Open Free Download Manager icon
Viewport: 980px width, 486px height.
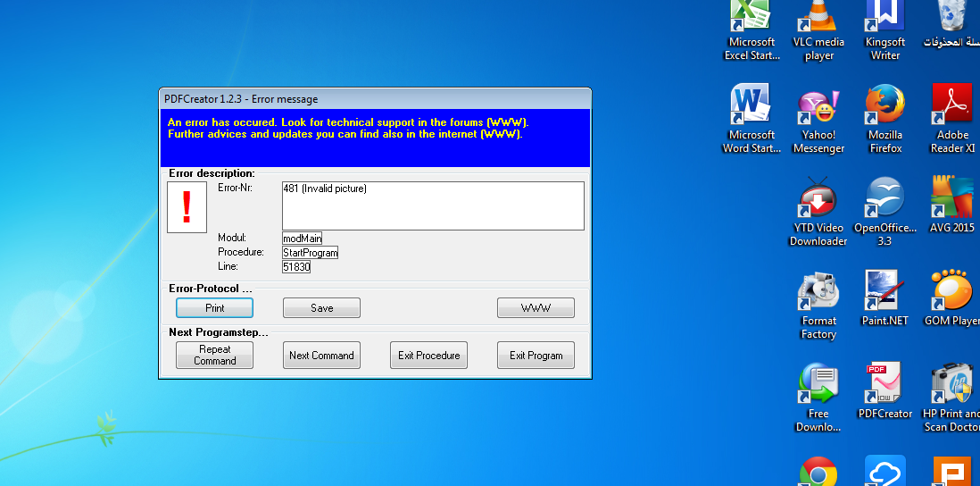click(818, 398)
